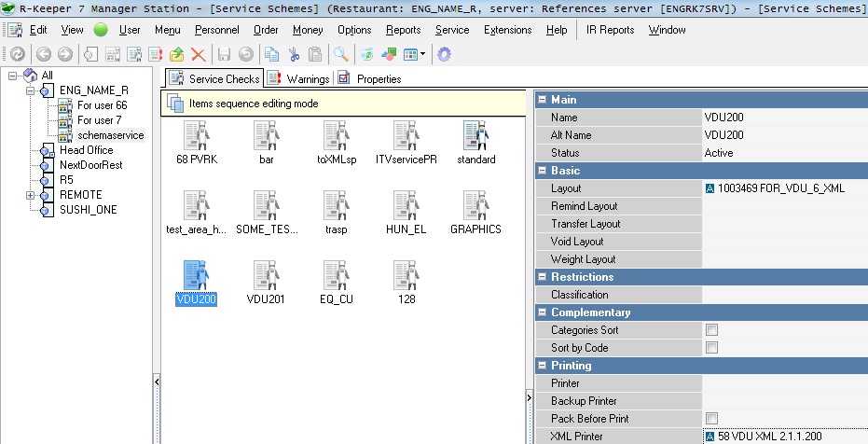Click the XML Printer value field
Viewport: 868px width, 444px height.
[x=785, y=437]
